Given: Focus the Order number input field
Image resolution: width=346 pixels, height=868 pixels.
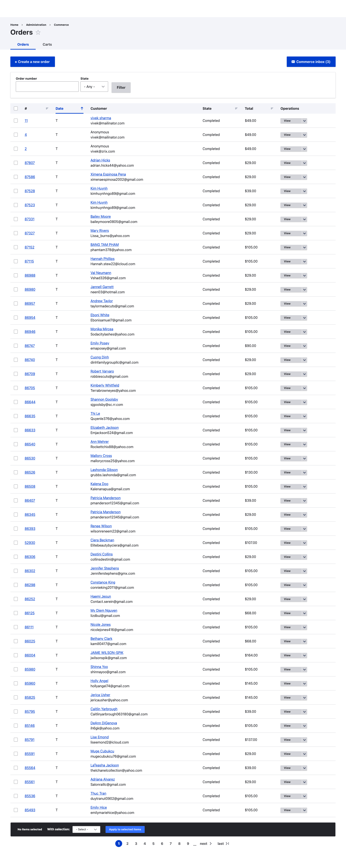Looking at the screenshot, I should [47, 87].
